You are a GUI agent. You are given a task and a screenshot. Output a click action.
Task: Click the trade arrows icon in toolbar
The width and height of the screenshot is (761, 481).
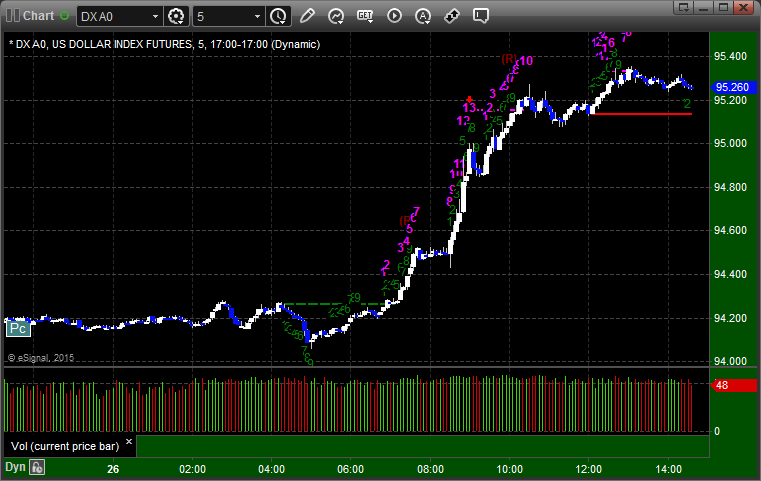click(452, 16)
